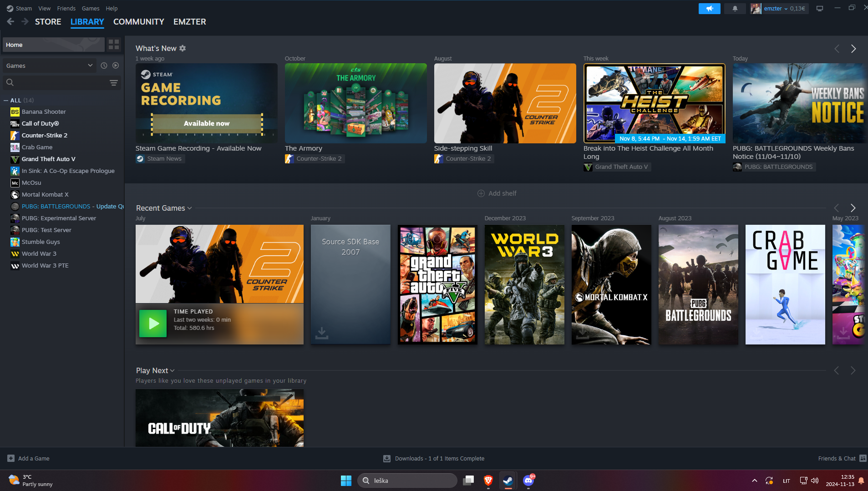Screen dimensions: 868x491
Task: Click Add a Game button
Action: tap(28, 458)
